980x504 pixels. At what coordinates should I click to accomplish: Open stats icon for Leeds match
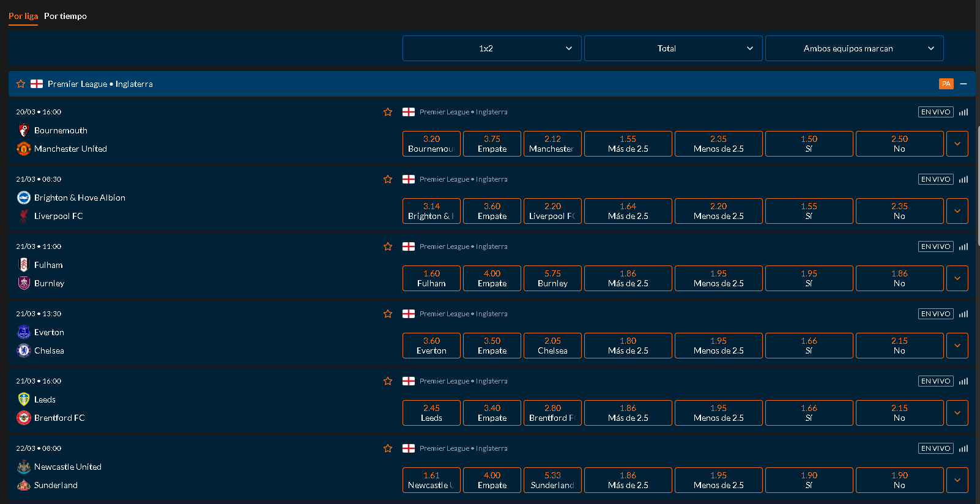[x=963, y=381]
